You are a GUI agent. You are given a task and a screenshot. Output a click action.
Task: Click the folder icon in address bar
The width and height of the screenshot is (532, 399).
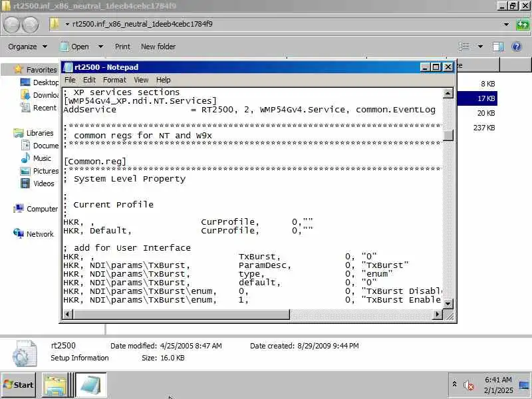pos(55,24)
